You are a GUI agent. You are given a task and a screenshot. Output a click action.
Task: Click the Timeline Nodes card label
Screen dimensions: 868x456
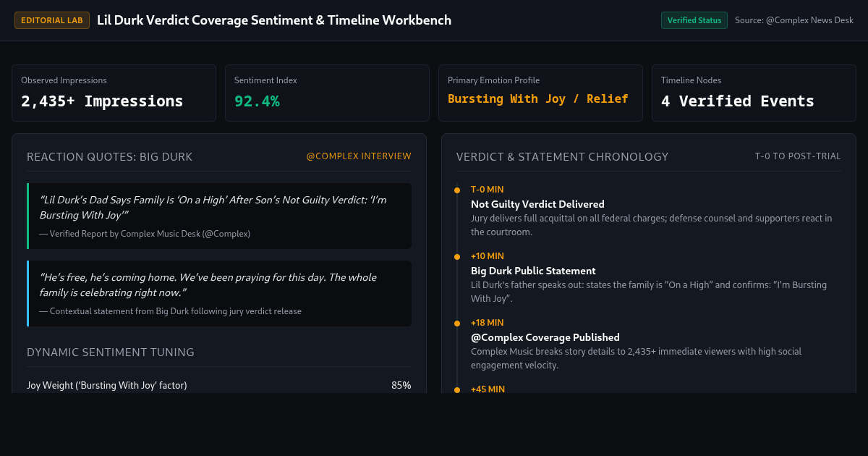tap(691, 80)
